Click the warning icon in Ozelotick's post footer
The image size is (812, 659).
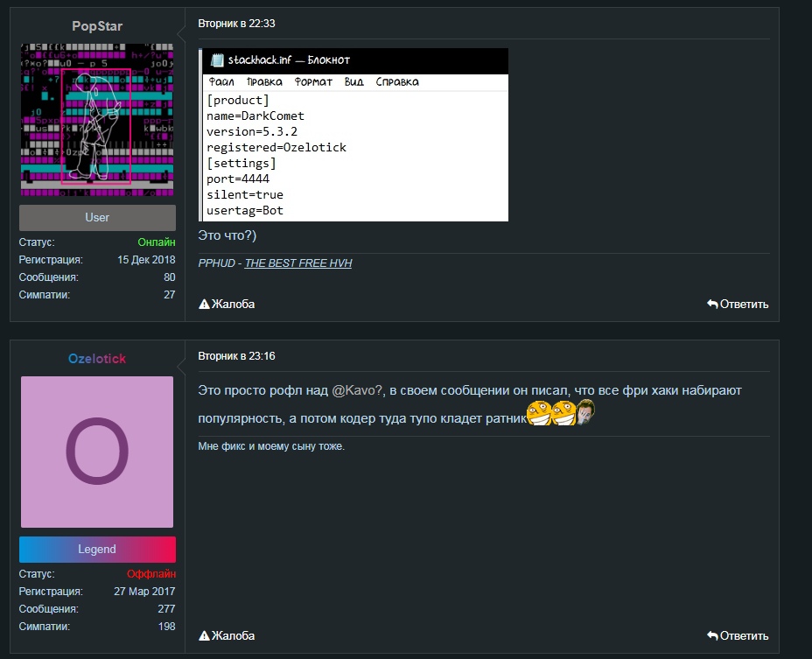coord(205,636)
